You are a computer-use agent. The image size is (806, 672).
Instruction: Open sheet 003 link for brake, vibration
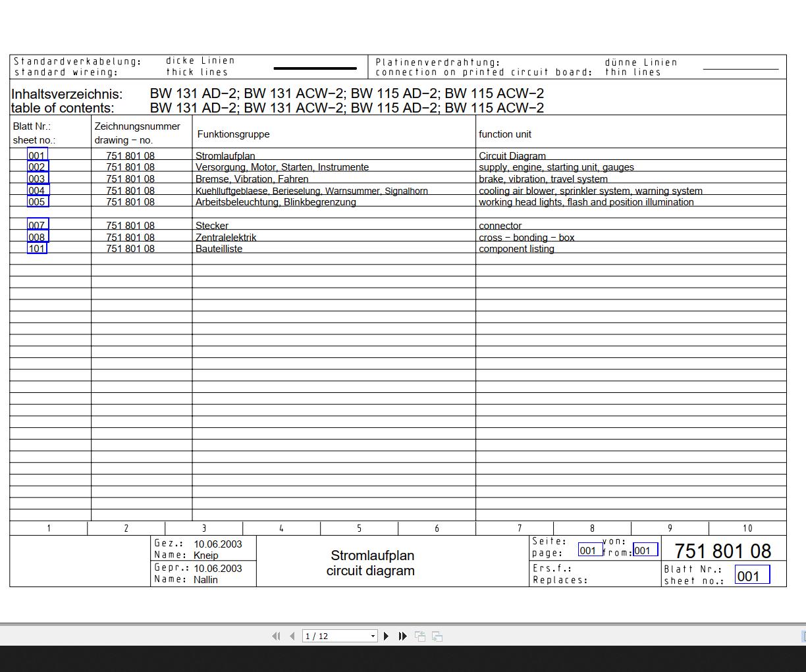(38, 178)
